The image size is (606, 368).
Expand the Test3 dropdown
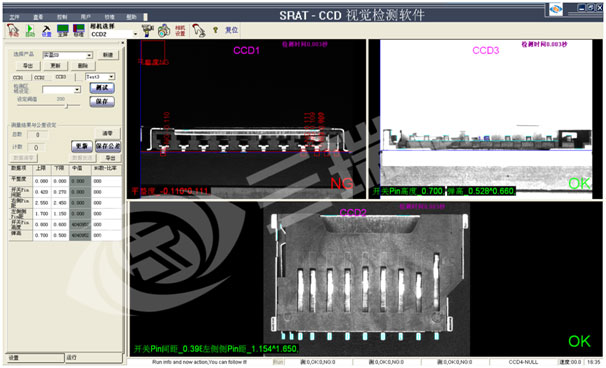point(111,77)
